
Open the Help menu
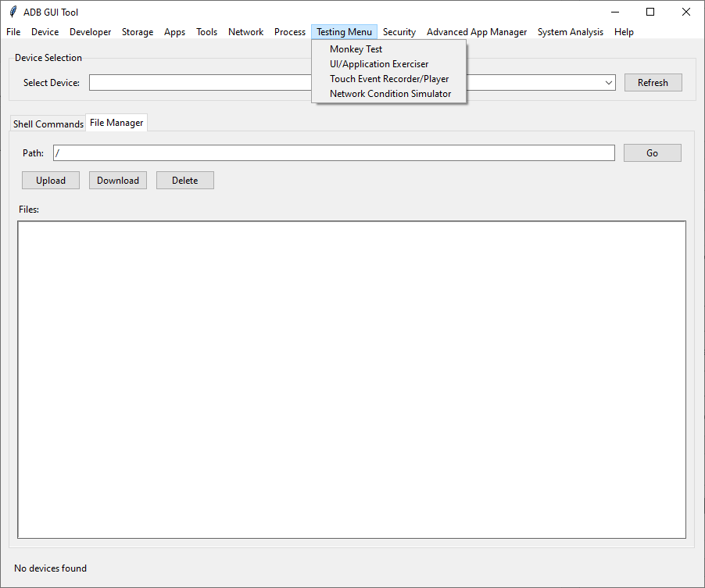(x=624, y=32)
